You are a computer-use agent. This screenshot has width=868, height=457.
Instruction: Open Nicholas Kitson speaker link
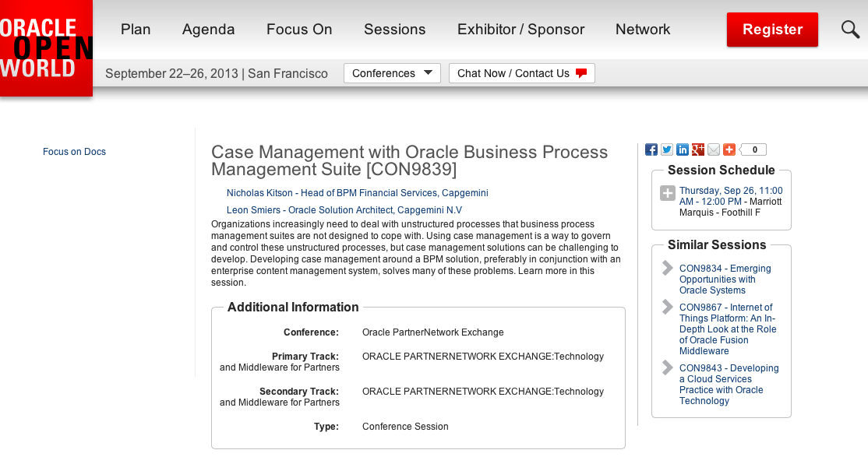coord(357,192)
